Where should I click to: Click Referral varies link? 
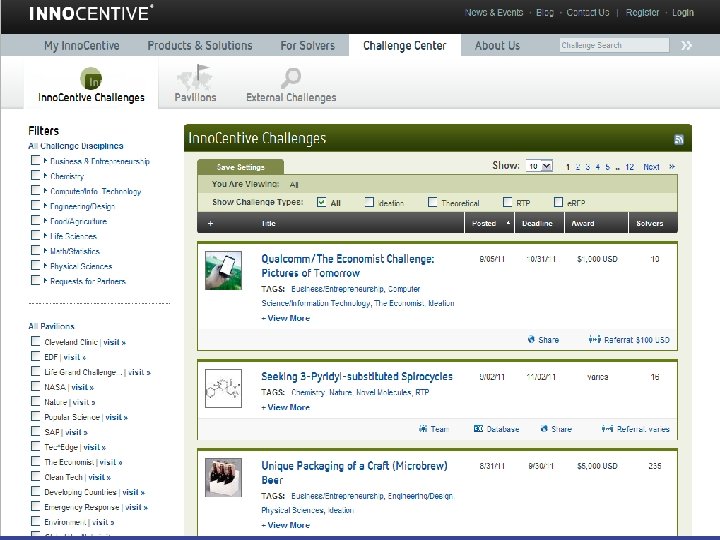click(x=636, y=429)
